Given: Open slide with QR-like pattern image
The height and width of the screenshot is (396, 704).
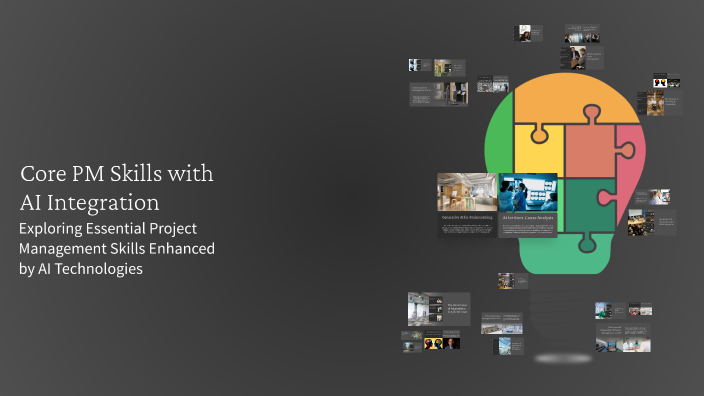Looking at the screenshot, I should click(493, 84).
